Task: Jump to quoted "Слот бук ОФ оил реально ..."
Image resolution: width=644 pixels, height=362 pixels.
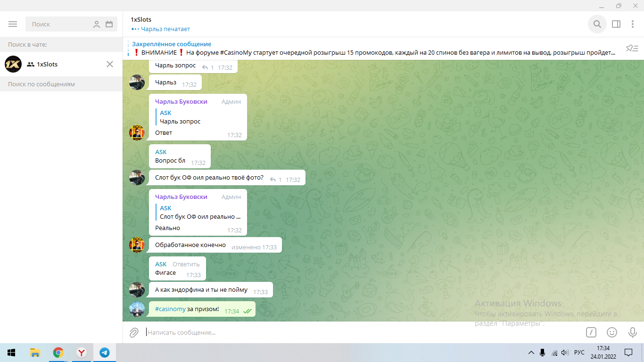Action: 198,212
